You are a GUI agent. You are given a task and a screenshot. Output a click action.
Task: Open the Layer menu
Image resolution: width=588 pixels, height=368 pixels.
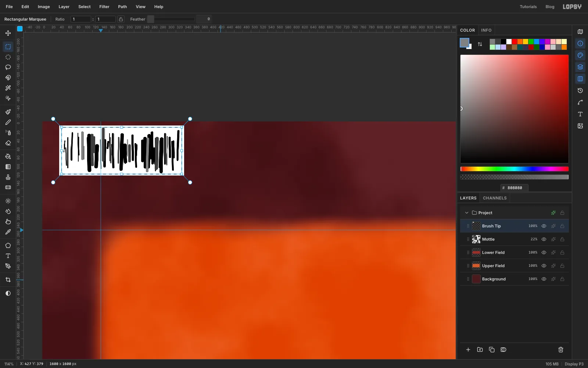tap(64, 7)
